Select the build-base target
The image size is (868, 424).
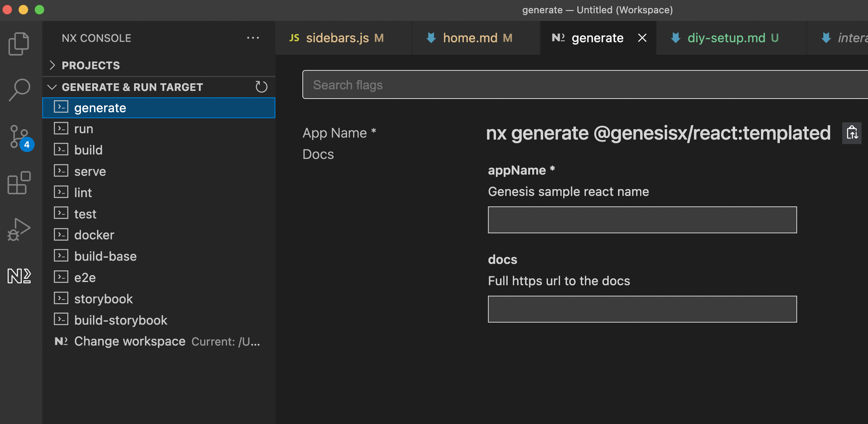click(x=159, y=256)
